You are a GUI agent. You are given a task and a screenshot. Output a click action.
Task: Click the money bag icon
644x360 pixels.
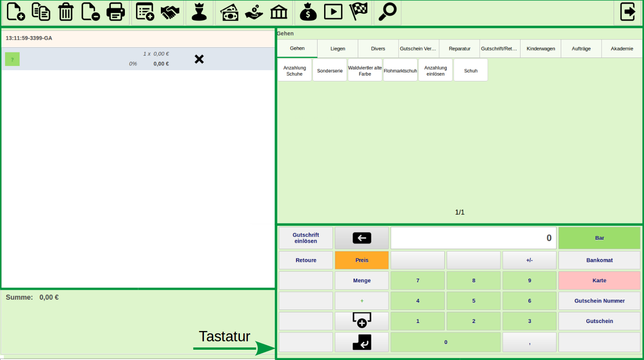coord(307,12)
